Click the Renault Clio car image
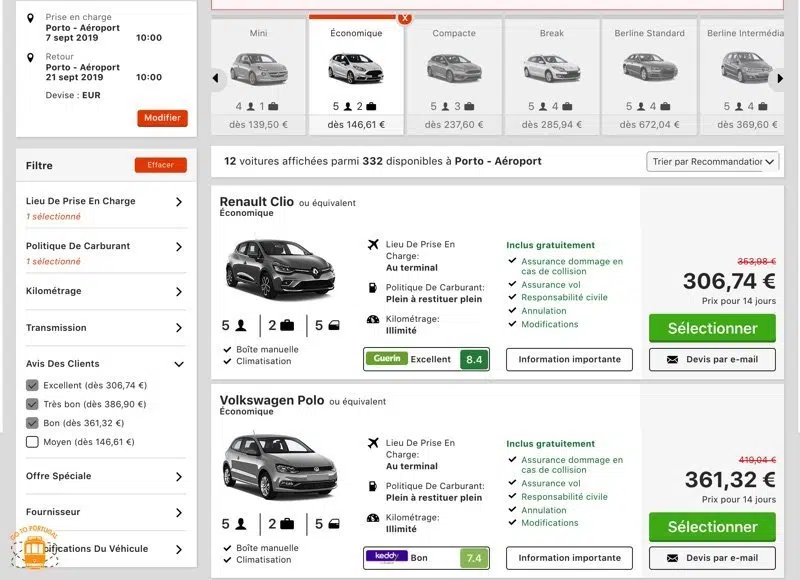The width and height of the screenshot is (800, 580). tap(280, 268)
